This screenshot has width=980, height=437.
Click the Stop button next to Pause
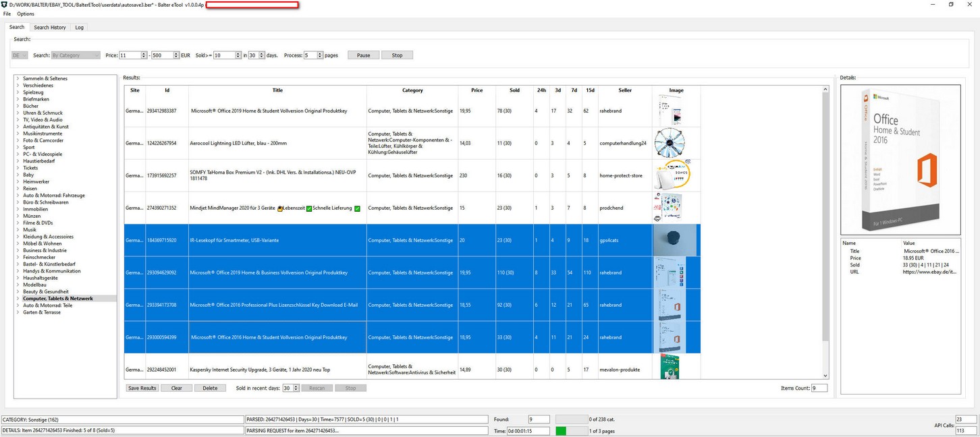pyautogui.click(x=397, y=55)
